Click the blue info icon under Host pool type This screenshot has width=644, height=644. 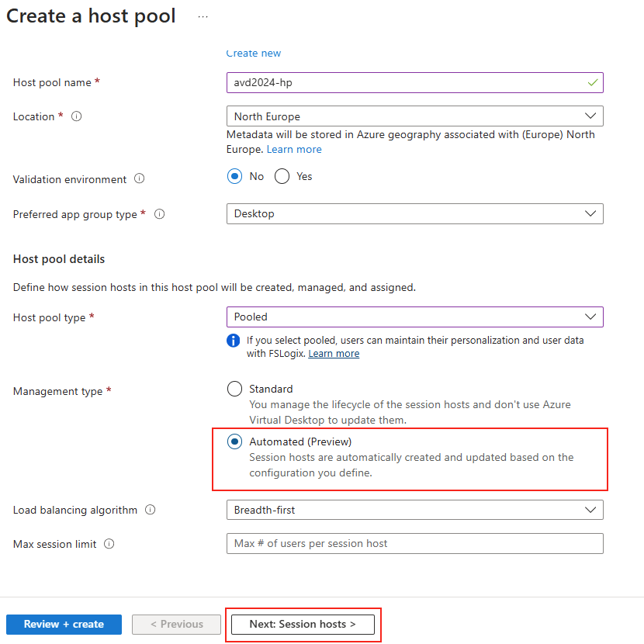point(234,341)
